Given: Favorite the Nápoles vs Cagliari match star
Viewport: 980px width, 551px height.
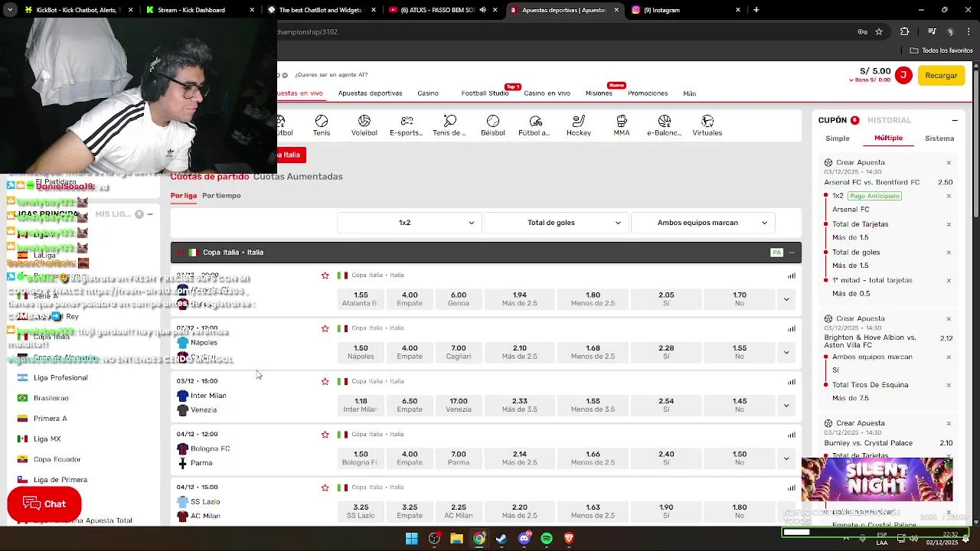Looking at the screenshot, I should tap(325, 328).
